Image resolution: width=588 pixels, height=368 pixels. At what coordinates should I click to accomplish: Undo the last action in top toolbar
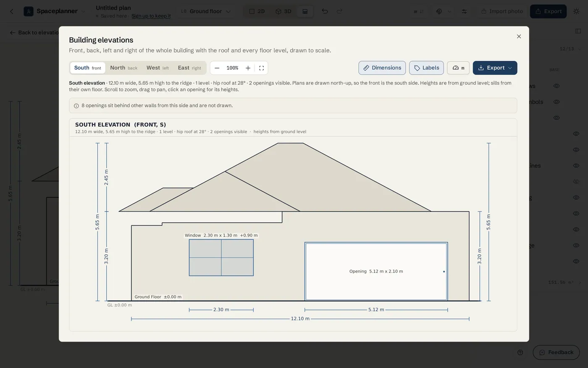pos(325,11)
